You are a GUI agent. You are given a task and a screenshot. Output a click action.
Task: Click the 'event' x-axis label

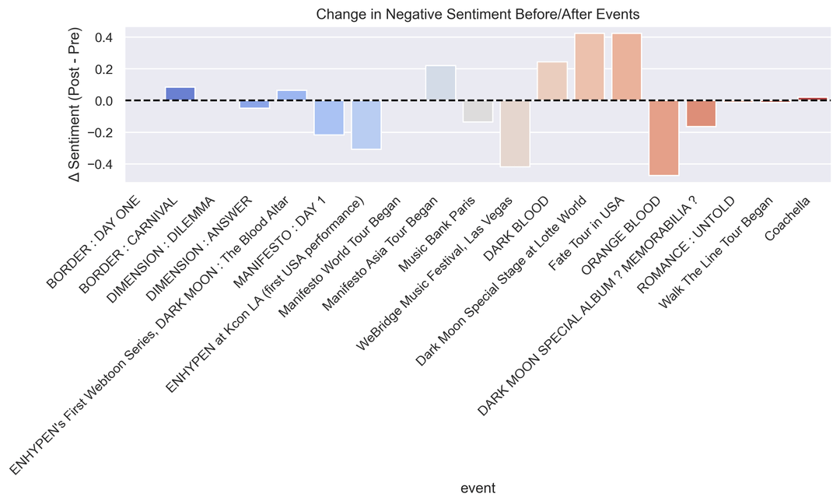point(478,488)
